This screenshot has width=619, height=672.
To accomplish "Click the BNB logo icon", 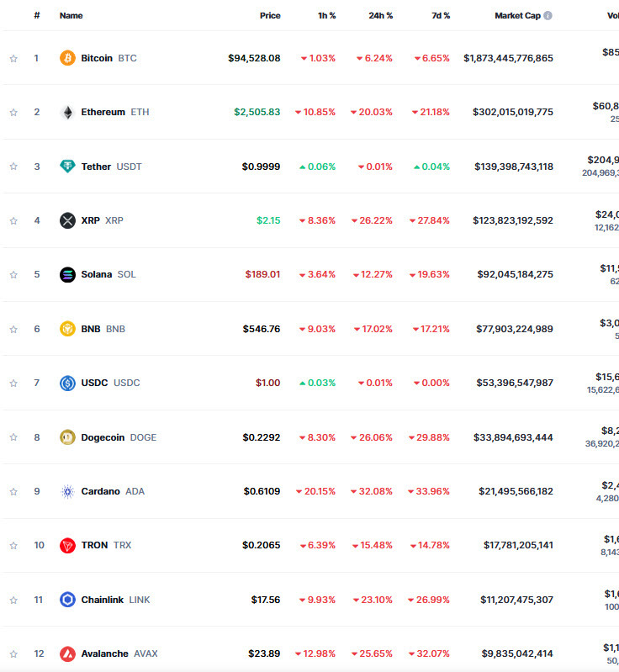I will [67, 329].
